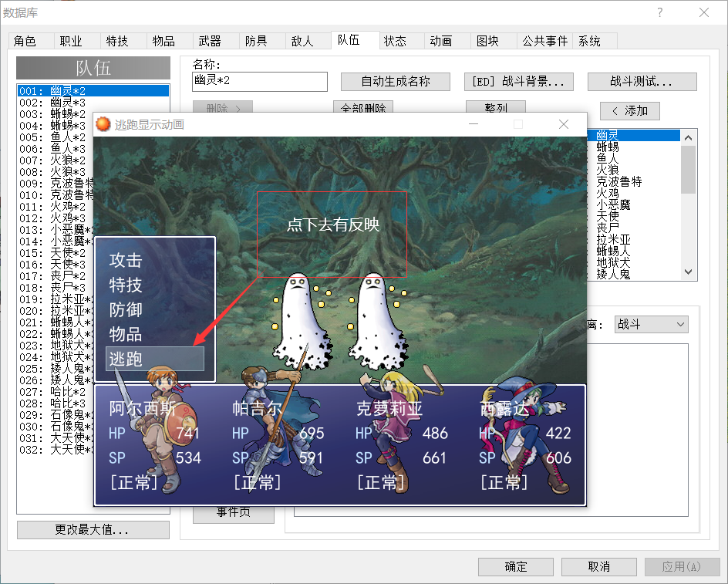This screenshot has height=584, width=728.
Task: Choose 攻击 in the battle command menu
Action: 126,260
